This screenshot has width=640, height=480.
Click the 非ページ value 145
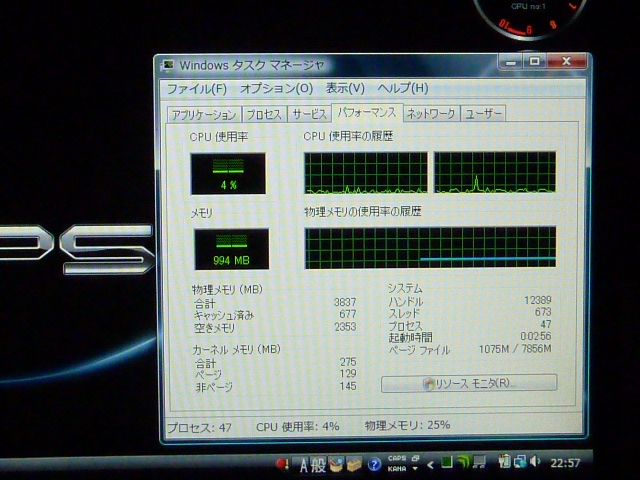point(348,386)
